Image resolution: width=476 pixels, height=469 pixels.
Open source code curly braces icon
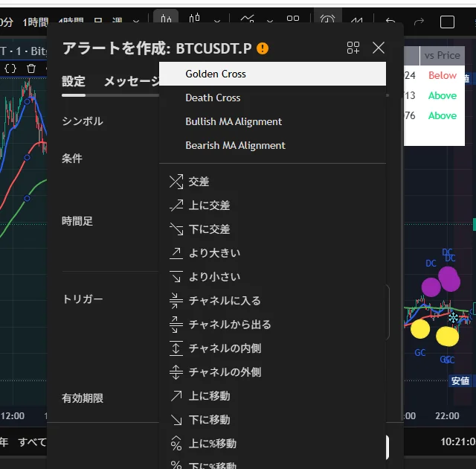pos(10,68)
